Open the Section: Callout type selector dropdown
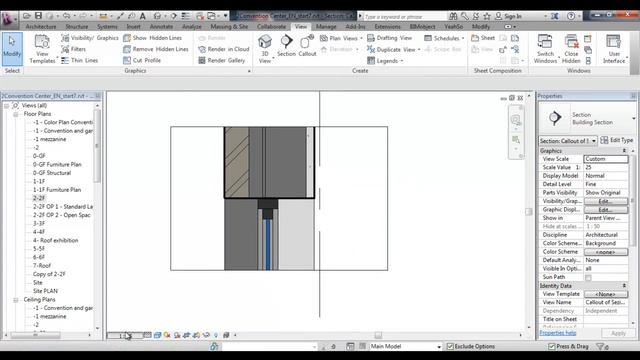The width and height of the screenshot is (640, 360). point(568,141)
